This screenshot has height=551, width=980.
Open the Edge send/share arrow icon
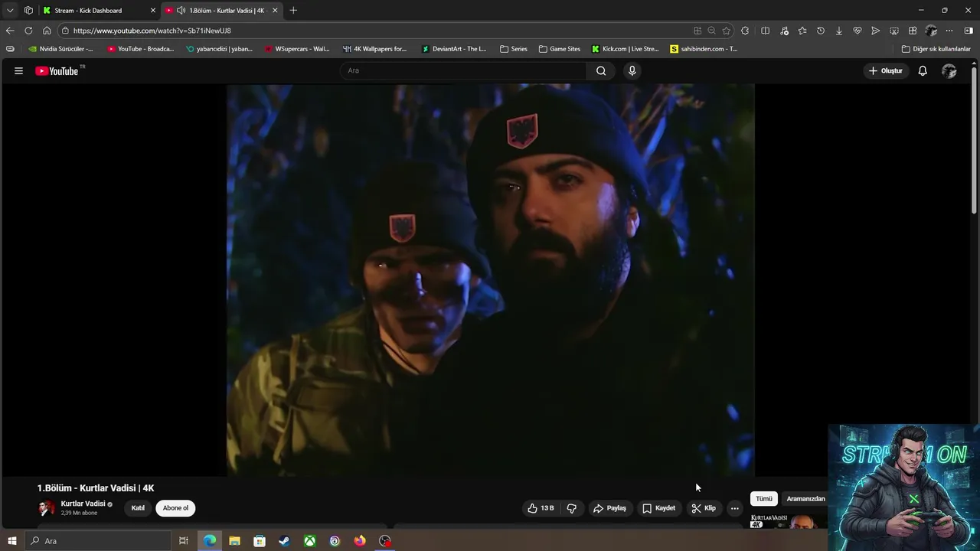tap(876, 31)
